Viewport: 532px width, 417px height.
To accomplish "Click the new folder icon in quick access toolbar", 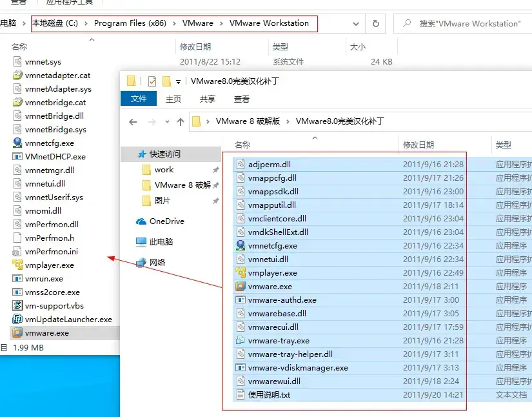I will [166, 81].
